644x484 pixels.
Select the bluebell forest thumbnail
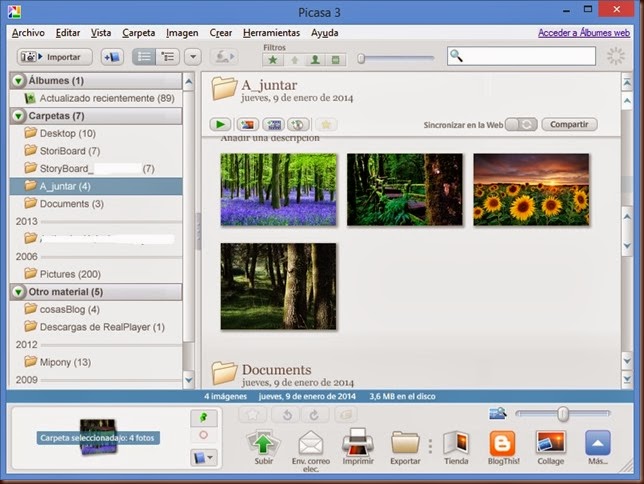click(278, 189)
